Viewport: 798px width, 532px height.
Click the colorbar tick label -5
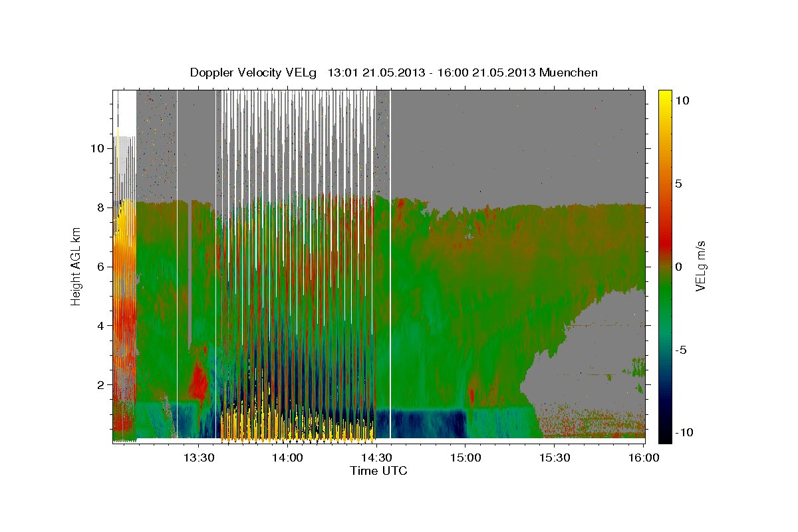(681, 350)
